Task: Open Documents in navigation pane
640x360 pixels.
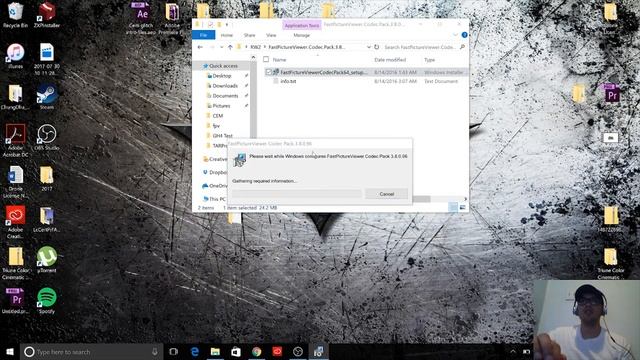Action: coord(225,96)
